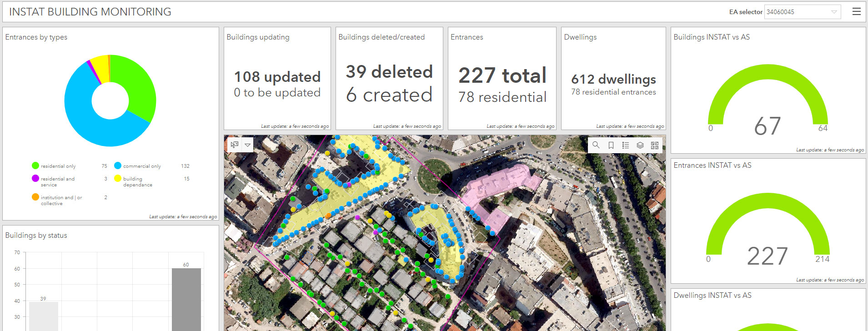This screenshot has height=331, width=868.
Task: Activate the map select-features tool
Action: coord(235,145)
